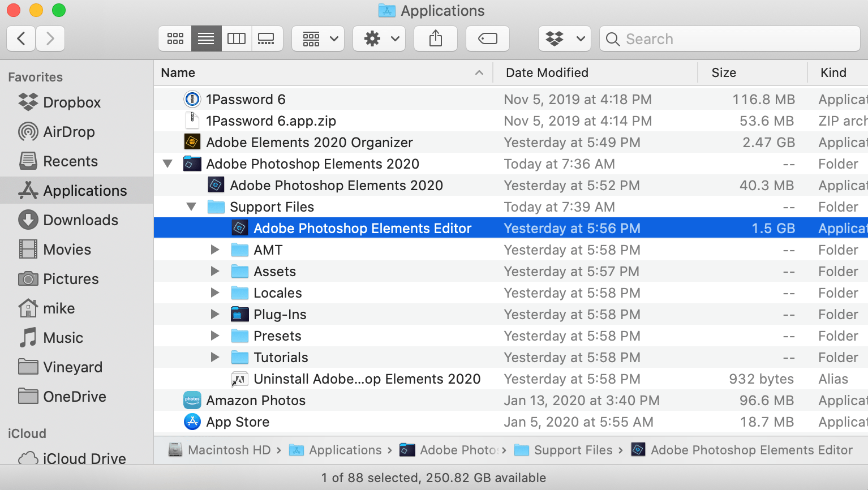Click the 116.8 MB size value
The width and height of the screenshot is (868, 490).
[764, 100]
